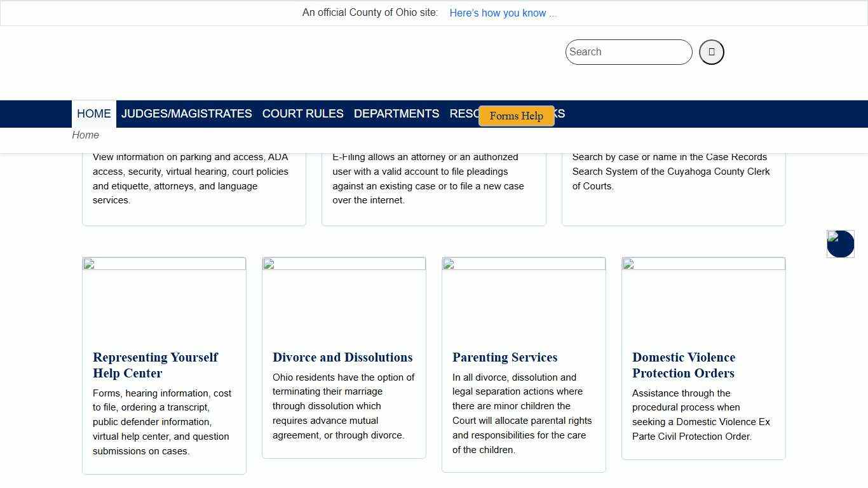Open the DEPARTMENTS menu
Screen dimensions: 868x488
[396, 114]
